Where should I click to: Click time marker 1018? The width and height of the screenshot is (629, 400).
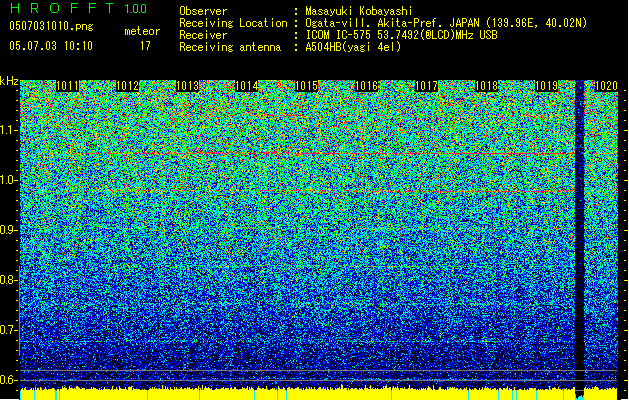[x=486, y=86]
